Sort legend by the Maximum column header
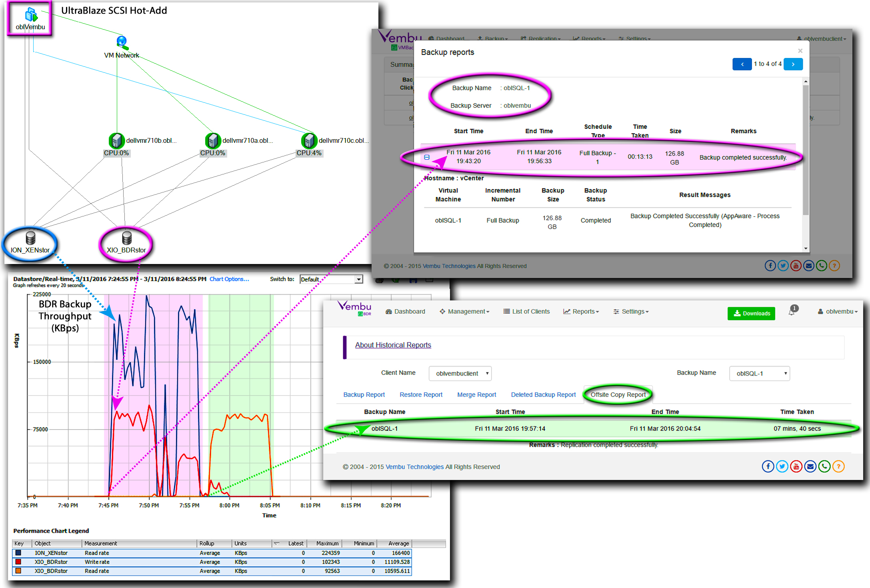 [324, 544]
